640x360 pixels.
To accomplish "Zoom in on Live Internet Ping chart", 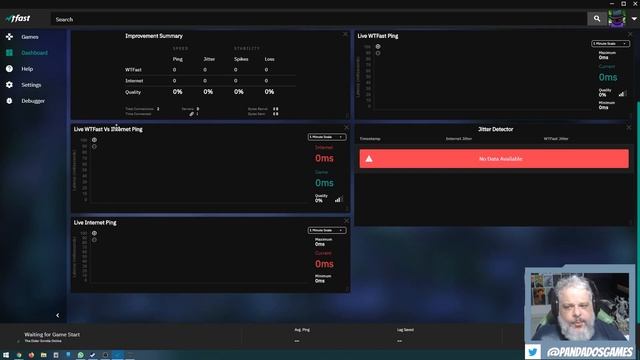I will coord(94,233).
